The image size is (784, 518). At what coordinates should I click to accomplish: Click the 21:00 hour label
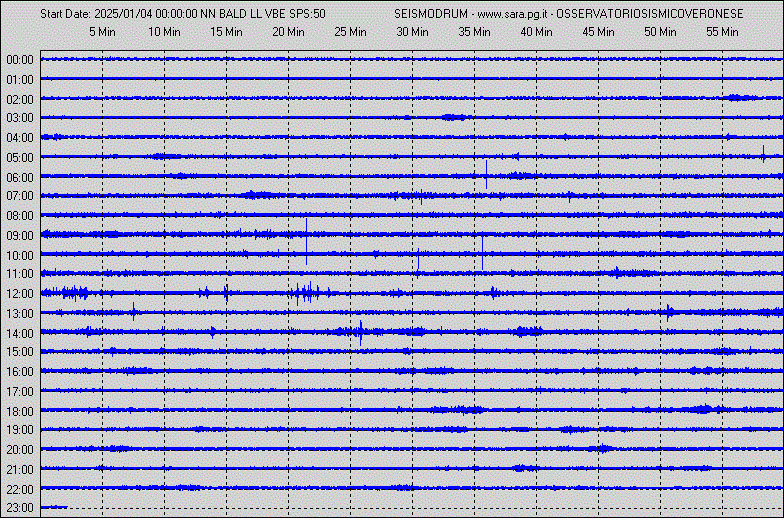coord(20,470)
